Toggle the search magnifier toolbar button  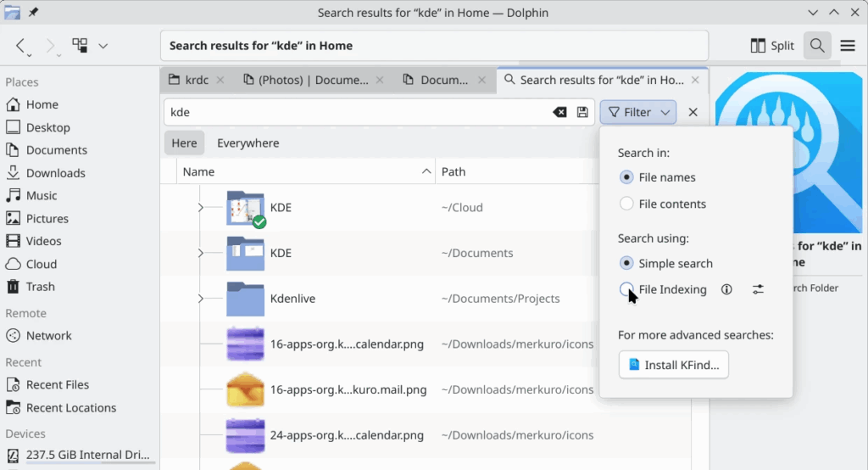click(817, 46)
